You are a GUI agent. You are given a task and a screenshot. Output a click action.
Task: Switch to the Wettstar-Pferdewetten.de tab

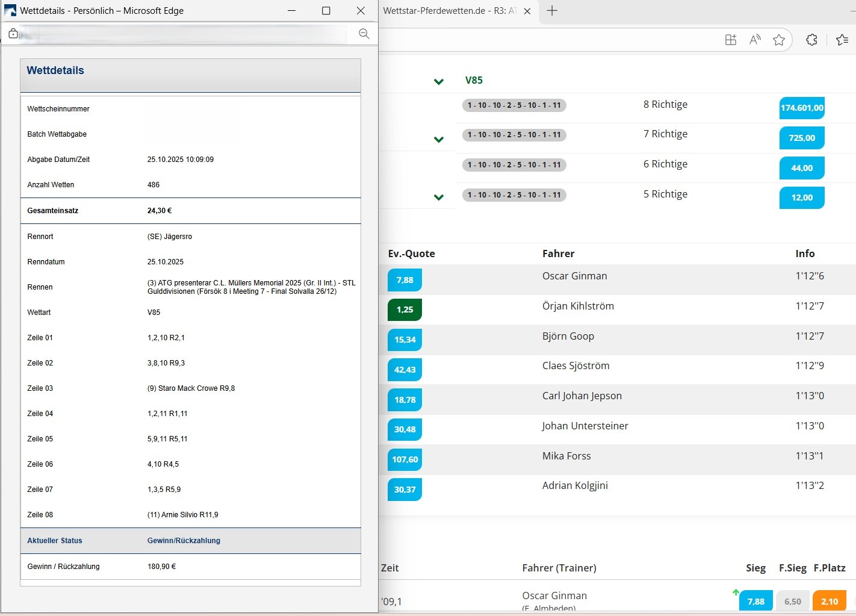(448, 11)
